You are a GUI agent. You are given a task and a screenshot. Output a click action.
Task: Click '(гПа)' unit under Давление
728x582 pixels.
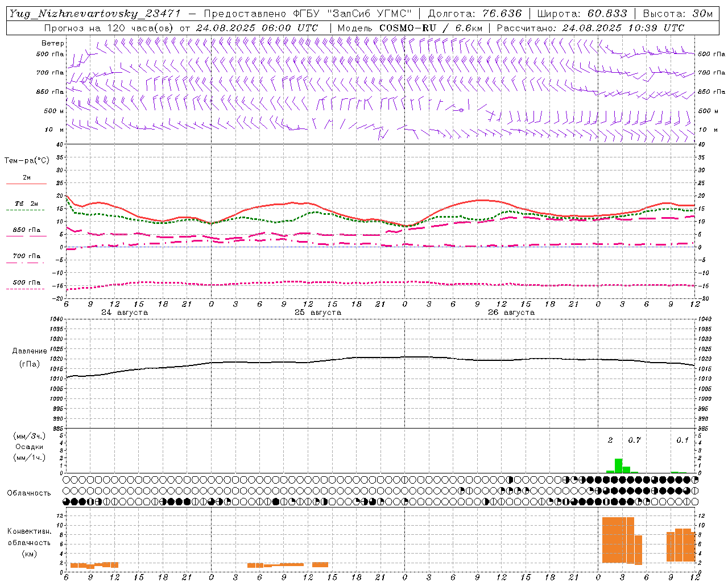[30, 364]
